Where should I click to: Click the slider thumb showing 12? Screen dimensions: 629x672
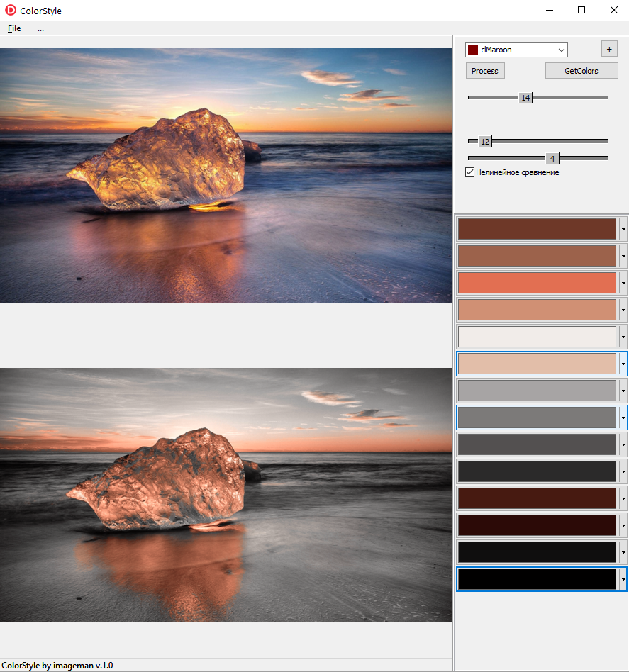click(485, 142)
